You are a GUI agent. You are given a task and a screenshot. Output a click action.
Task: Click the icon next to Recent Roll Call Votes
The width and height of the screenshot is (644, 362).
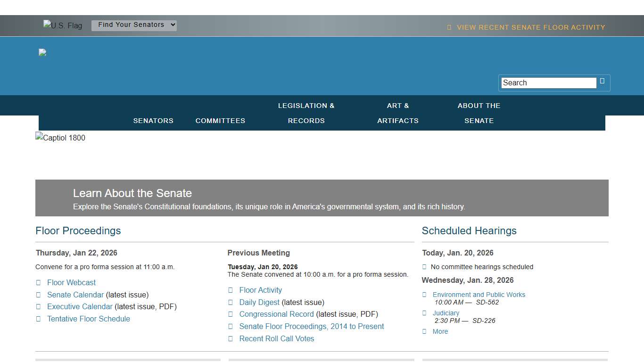click(x=231, y=338)
